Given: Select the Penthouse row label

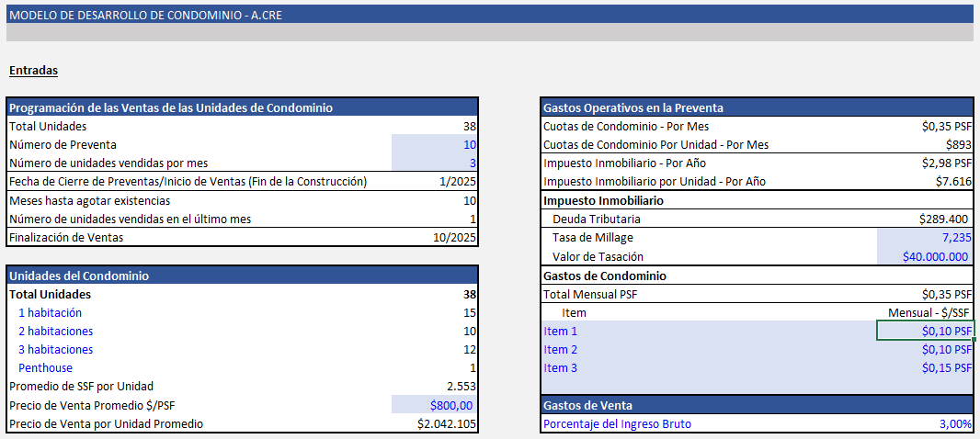Looking at the screenshot, I should [45, 368].
